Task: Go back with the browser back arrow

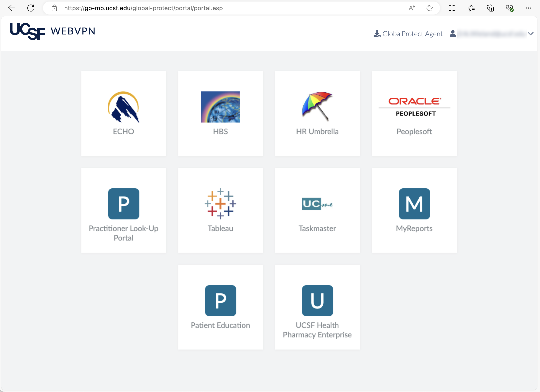Action: coord(11,8)
